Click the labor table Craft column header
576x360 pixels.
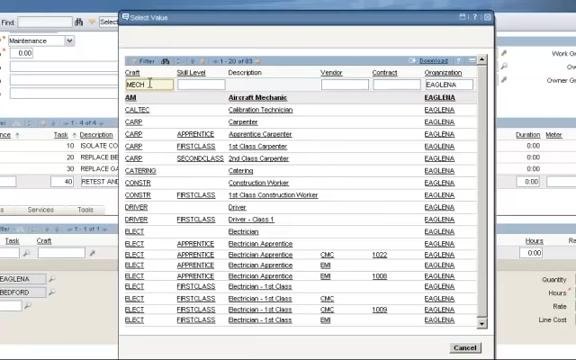coord(44,241)
